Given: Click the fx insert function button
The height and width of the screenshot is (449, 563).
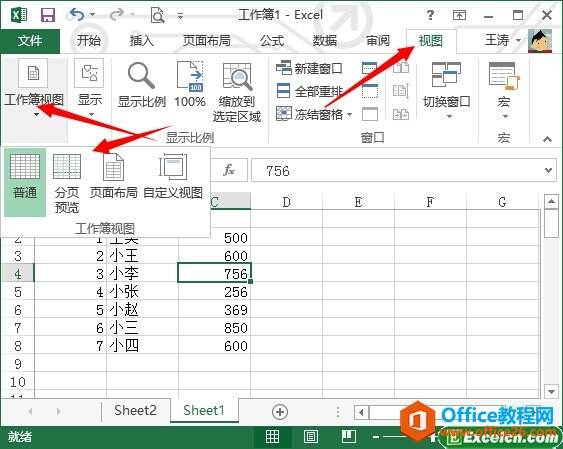Looking at the screenshot, I should tap(229, 169).
